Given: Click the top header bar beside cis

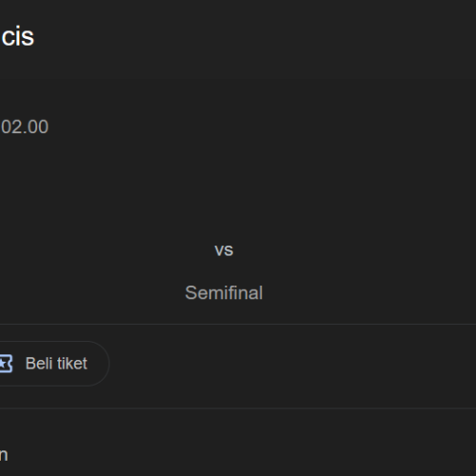Looking at the screenshot, I should (x=254, y=37).
